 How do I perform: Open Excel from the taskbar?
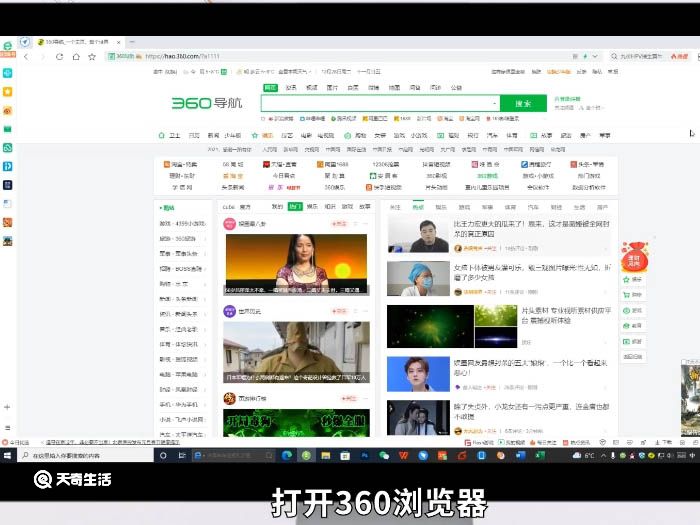click(x=540, y=455)
